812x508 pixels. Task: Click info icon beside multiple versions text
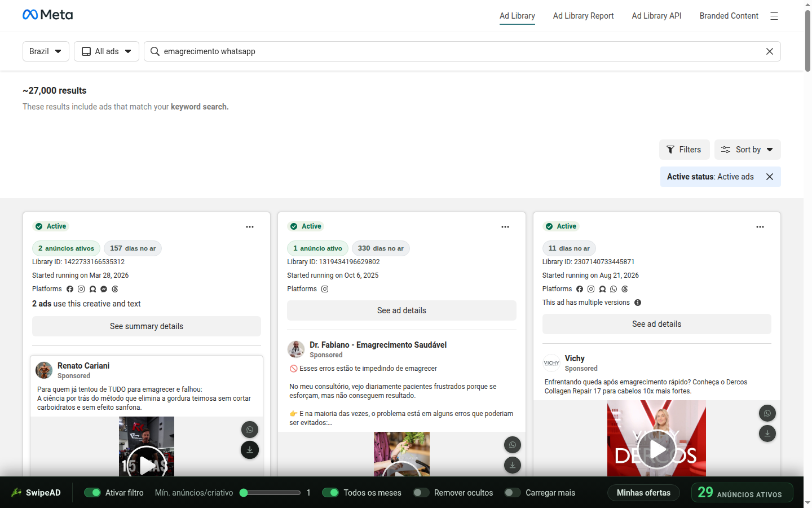tap(638, 303)
